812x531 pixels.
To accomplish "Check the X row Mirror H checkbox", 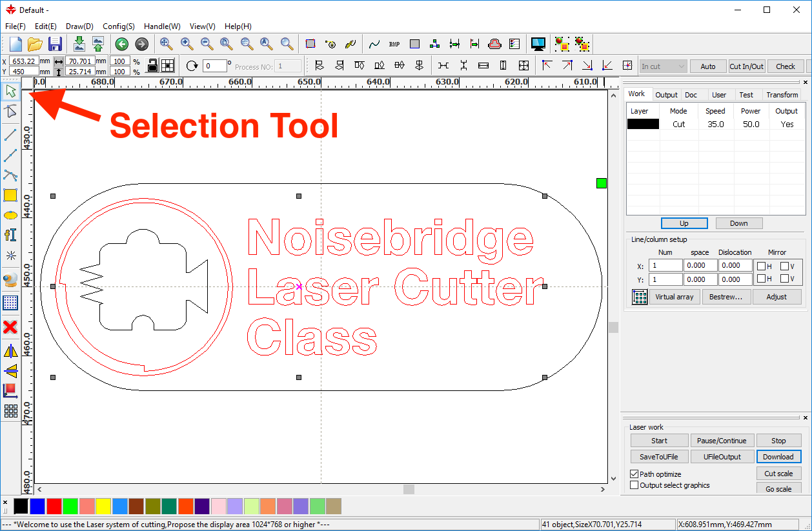I will [762, 266].
